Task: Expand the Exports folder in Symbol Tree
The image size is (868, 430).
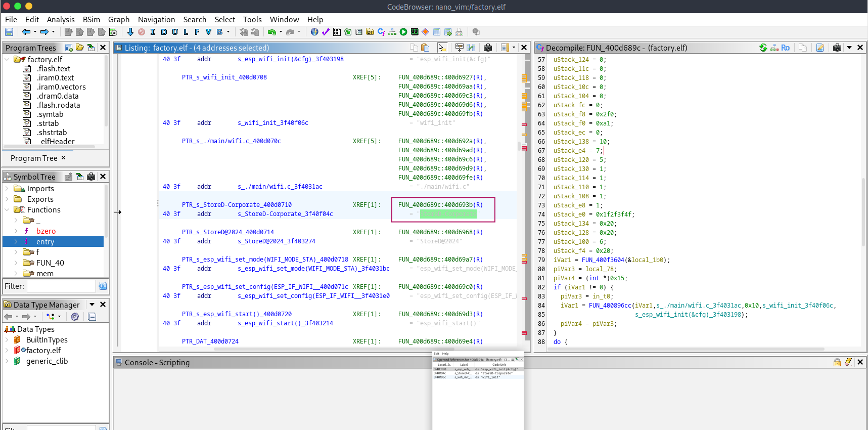Action: click(x=7, y=199)
